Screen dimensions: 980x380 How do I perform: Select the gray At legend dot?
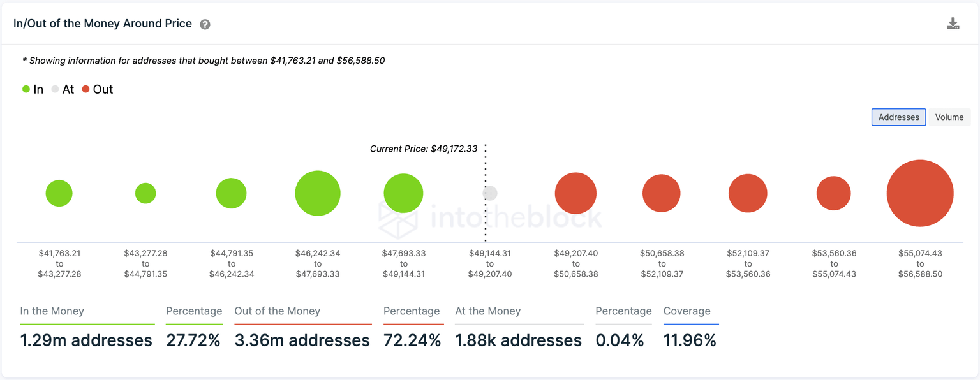(x=56, y=89)
